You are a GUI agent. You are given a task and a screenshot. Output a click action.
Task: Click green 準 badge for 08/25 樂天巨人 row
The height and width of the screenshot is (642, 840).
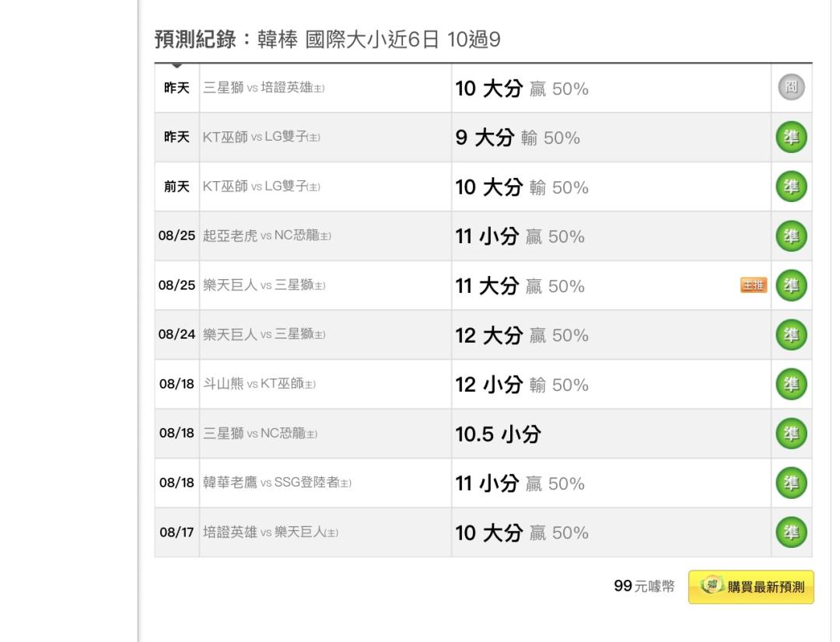point(791,285)
